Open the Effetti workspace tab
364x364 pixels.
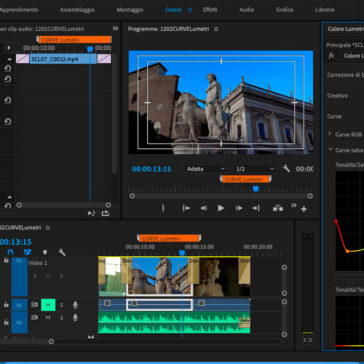[210, 10]
